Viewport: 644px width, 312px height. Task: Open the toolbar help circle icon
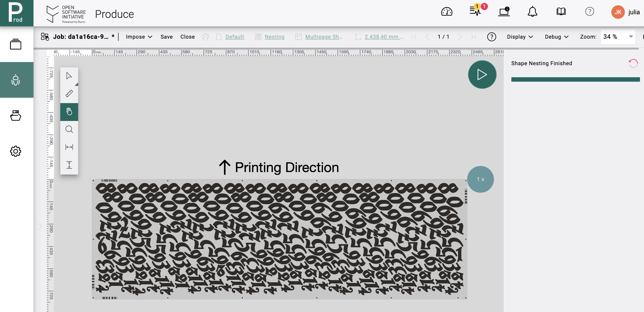click(x=491, y=37)
